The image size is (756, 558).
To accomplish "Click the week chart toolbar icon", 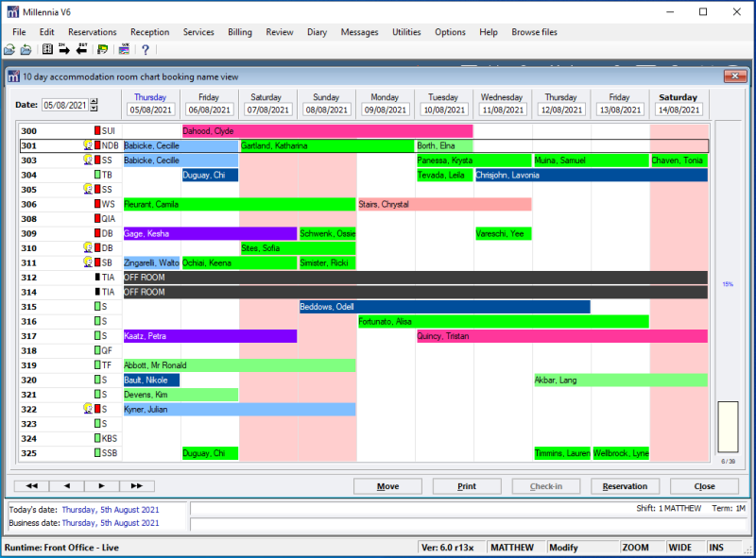I will 124,49.
